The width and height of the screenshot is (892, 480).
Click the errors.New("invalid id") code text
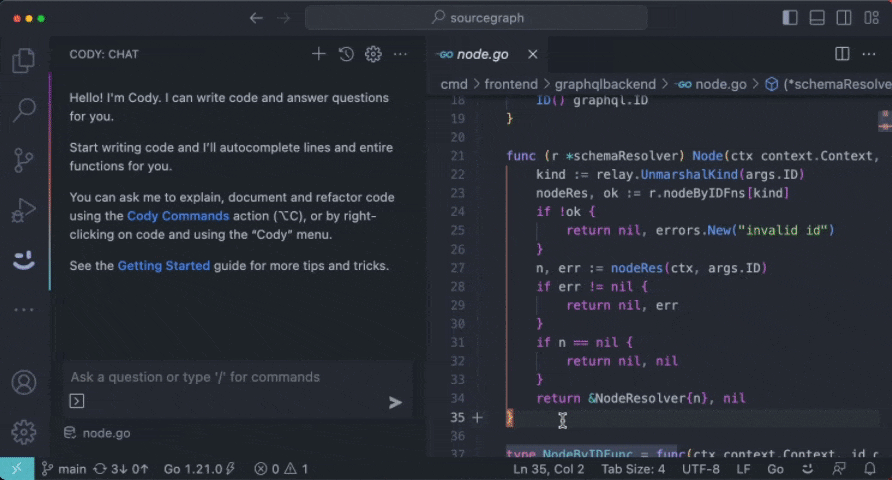click(x=745, y=230)
